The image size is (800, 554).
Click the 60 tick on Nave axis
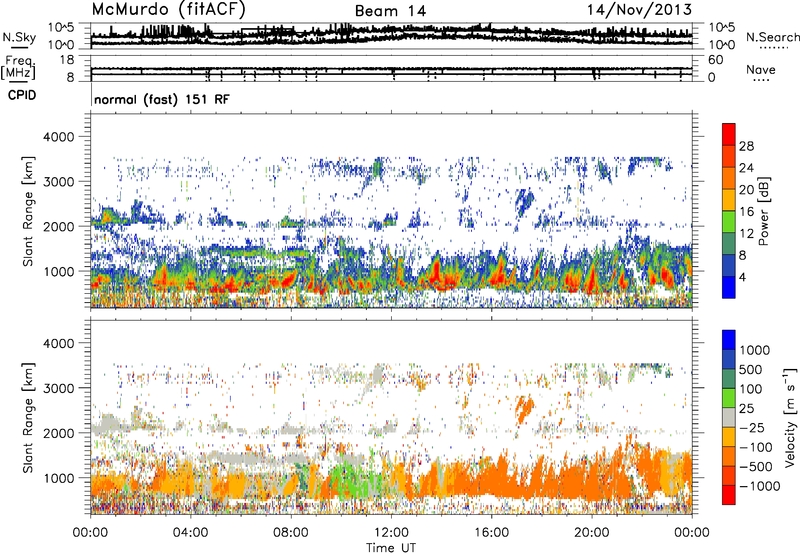point(715,60)
